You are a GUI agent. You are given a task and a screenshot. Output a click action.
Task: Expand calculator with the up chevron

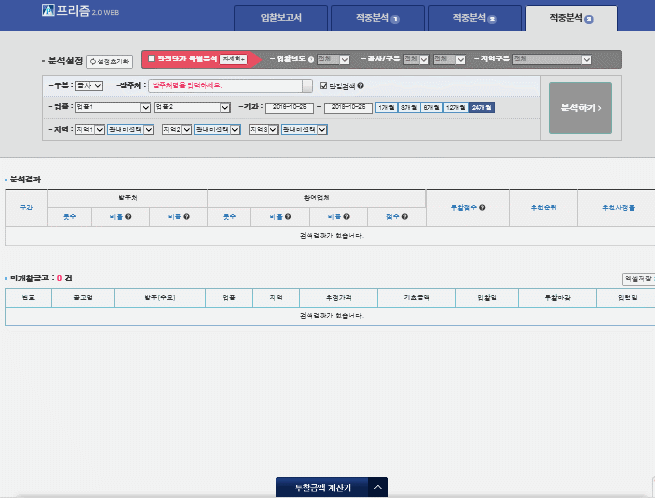pos(378,488)
